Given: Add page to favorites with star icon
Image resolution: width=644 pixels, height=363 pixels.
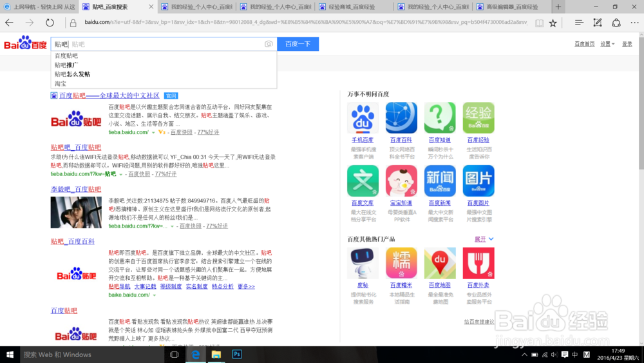Looking at the screenshot, I should click(553, 23).
